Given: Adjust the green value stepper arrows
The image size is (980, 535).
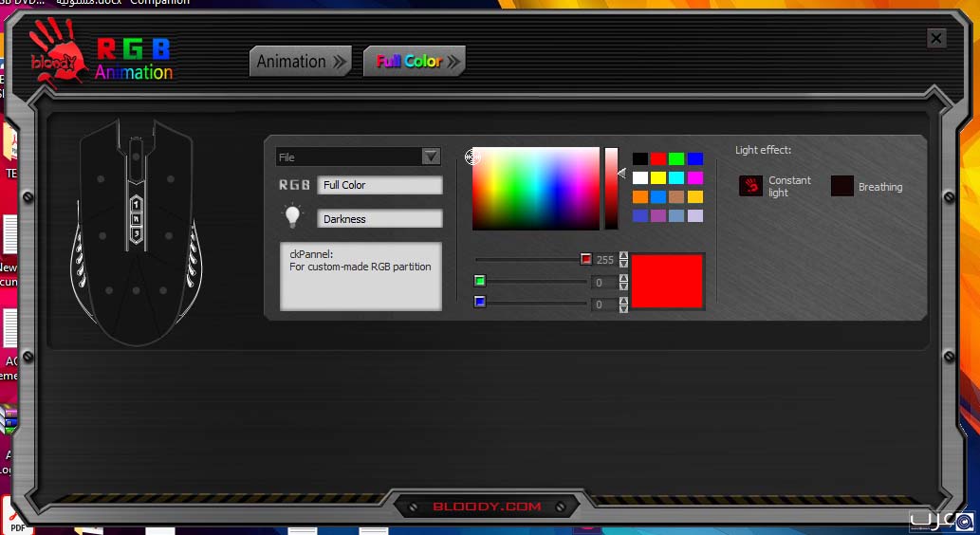Looking at the screenshot, I should (x=623, y=282).
